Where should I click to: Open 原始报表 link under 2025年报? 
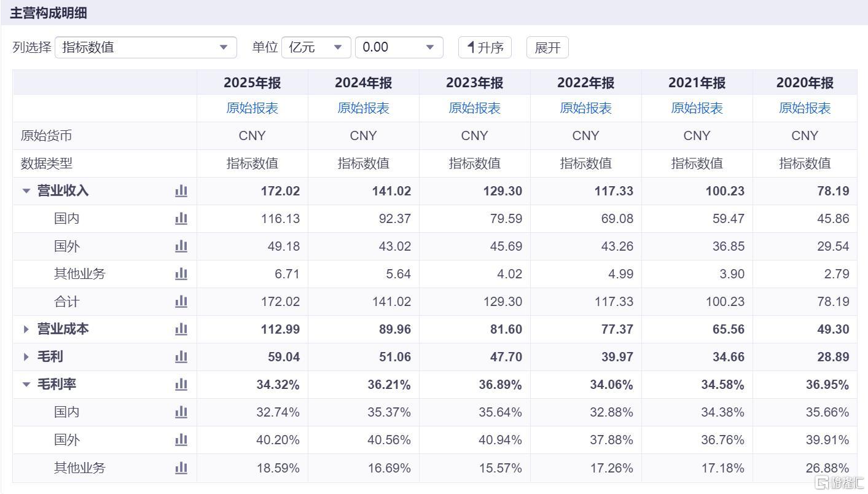(252, 108)
